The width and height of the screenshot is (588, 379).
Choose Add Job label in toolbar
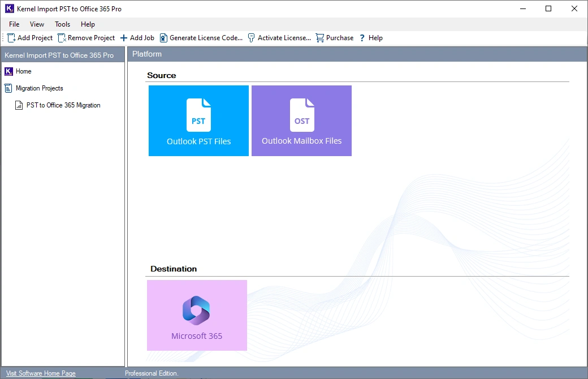142,38
